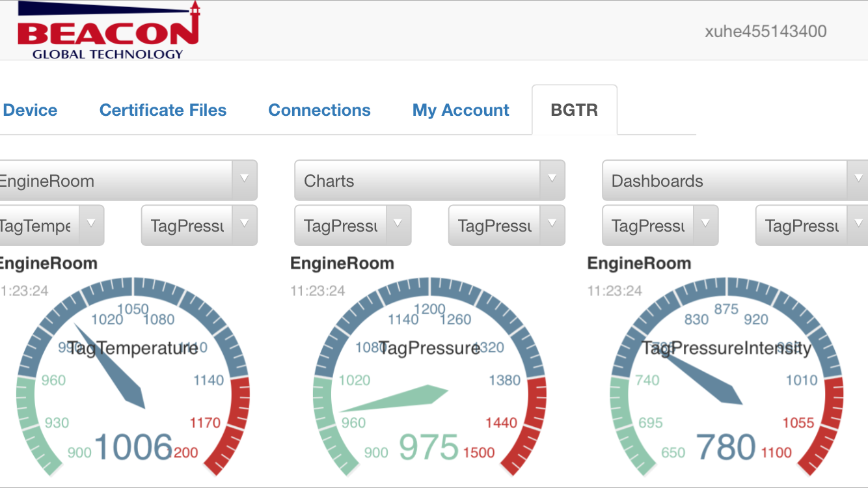
Task: Open the Device tab
Action: (x=30, y=110)
